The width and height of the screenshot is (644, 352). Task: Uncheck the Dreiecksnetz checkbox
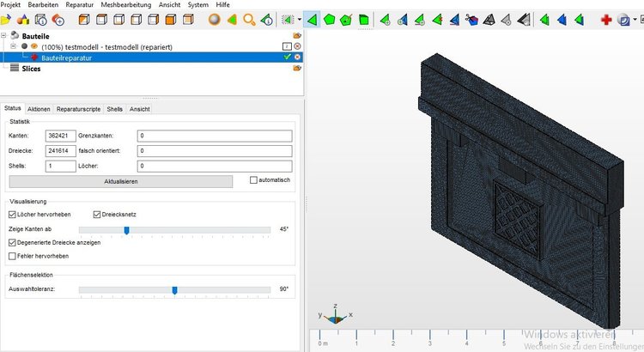point(97,215)
